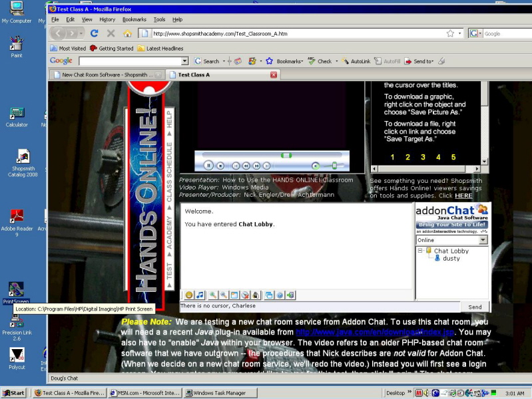
Task: Click the media player volume slider
Action: [334, 166]
